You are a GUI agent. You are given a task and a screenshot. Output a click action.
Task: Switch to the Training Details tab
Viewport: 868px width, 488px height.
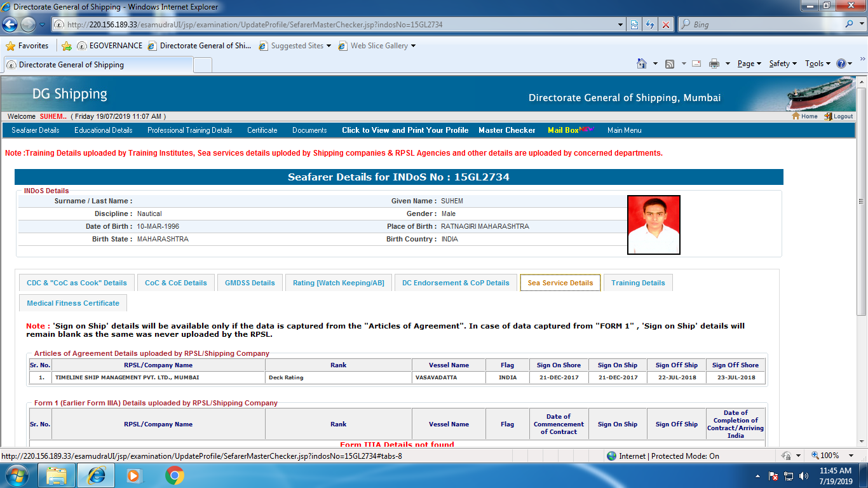pos(638,283)
